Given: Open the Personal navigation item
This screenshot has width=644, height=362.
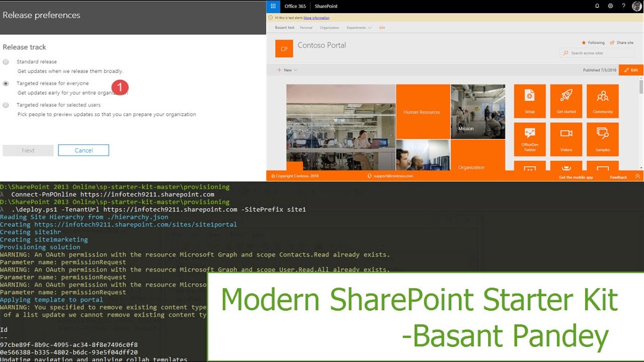Looking at the screenshot, I should [306, 28].
